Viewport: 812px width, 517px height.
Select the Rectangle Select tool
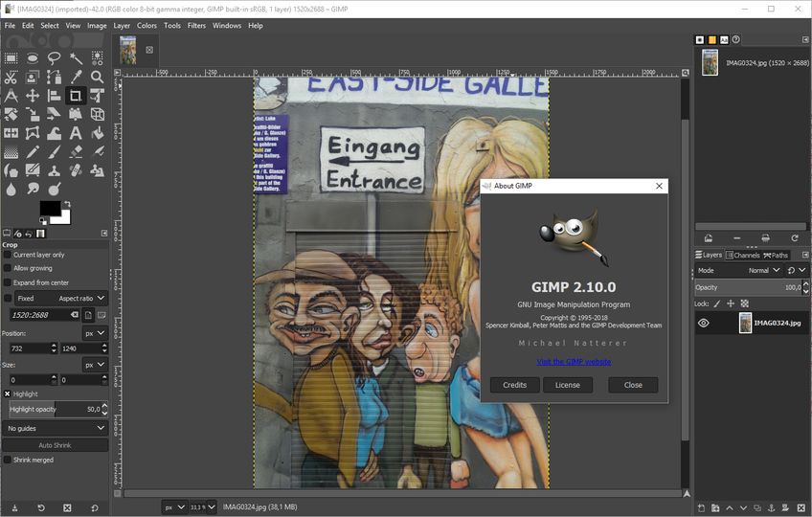coord(11,58)
